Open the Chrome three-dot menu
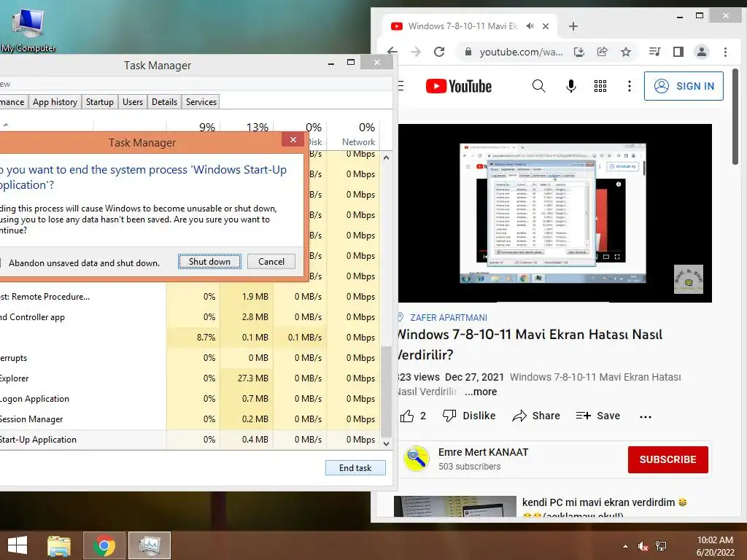This screenshot has width=747, height=560. 725,52
